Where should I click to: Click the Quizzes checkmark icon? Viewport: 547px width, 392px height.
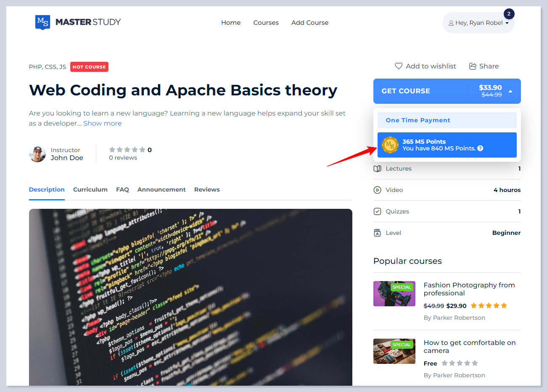377,211
